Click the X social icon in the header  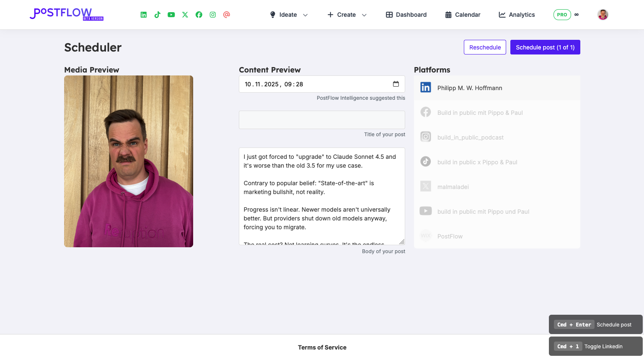coord(185,14)
